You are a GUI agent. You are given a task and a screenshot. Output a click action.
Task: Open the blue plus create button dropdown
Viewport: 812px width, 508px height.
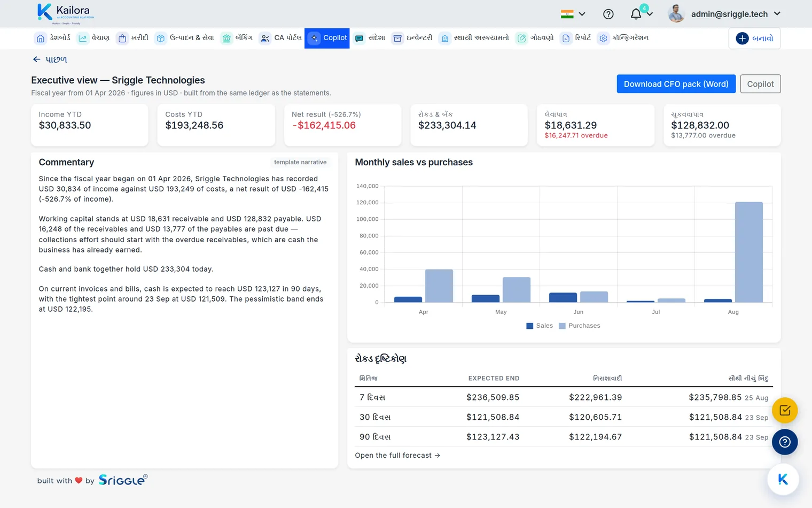point(754,39)
